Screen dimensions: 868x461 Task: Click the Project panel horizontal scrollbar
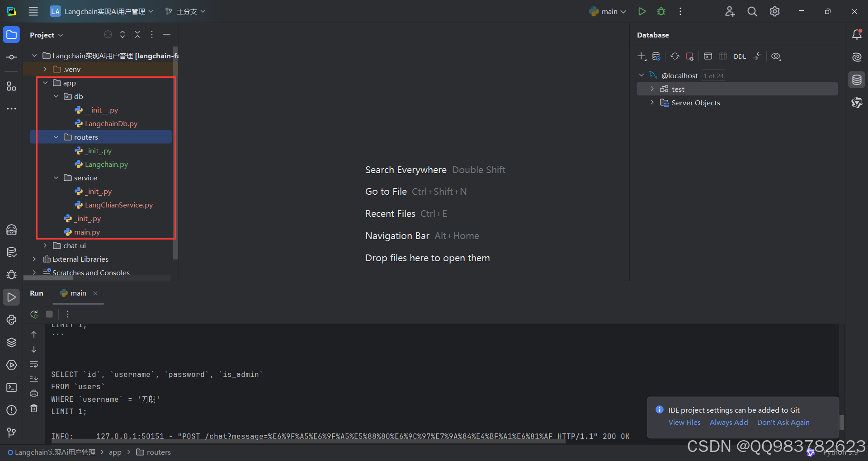coord(48,278)
